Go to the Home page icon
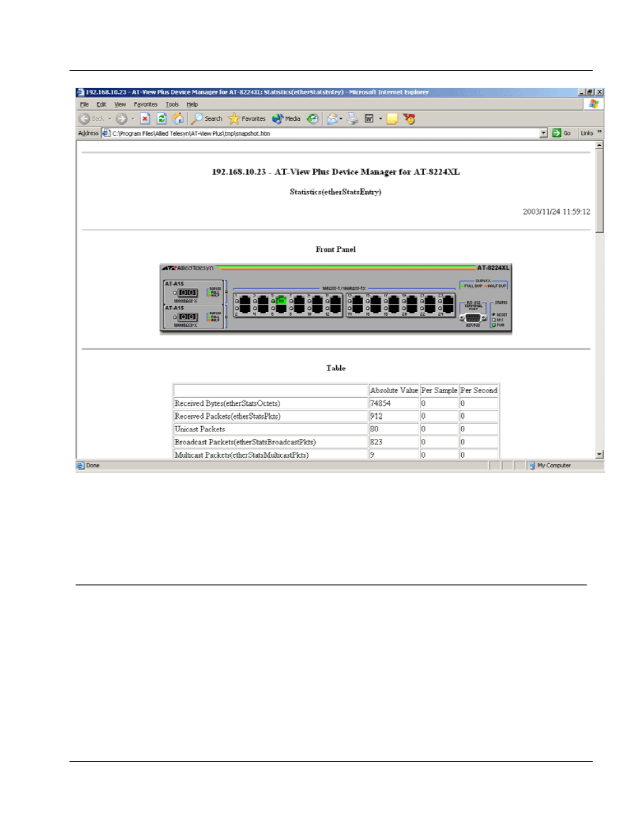Screen dimensions: 644x834 pos(178,119)
